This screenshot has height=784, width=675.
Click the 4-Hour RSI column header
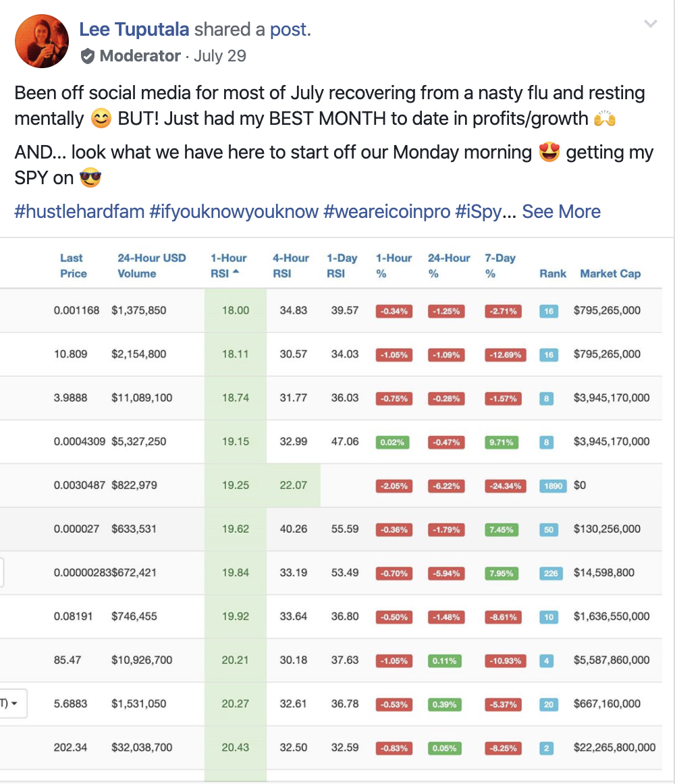[x=292, y=266]
